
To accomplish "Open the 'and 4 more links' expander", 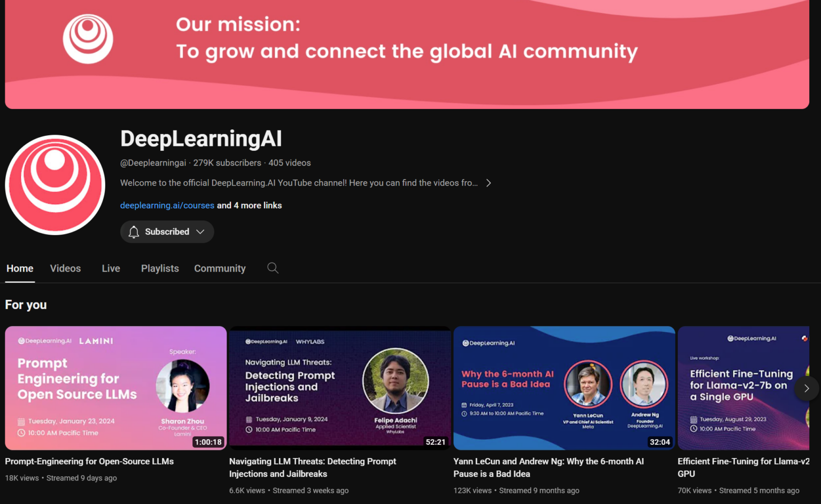I will click(x=249, y=205).
